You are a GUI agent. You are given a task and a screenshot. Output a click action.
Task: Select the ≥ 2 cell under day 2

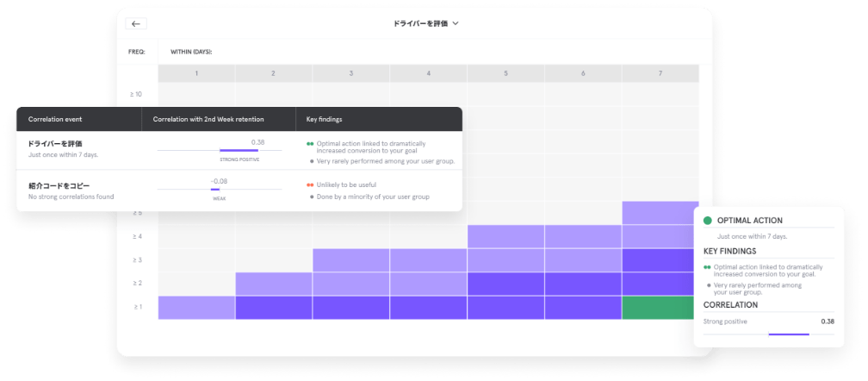[274, 284]
